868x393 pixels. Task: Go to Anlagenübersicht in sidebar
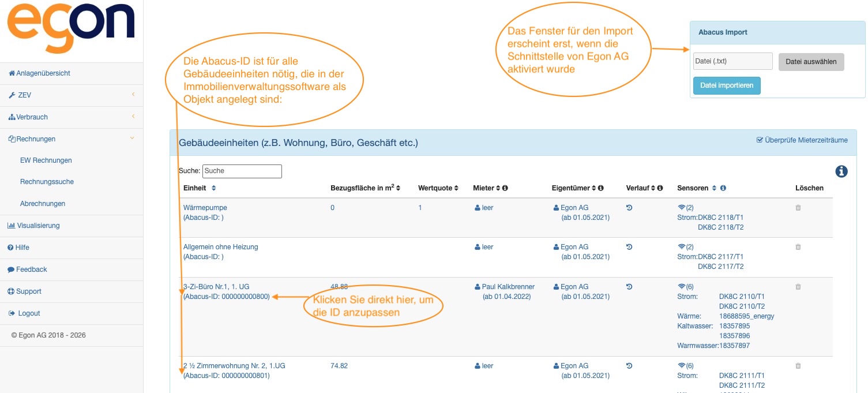(43, 73)
